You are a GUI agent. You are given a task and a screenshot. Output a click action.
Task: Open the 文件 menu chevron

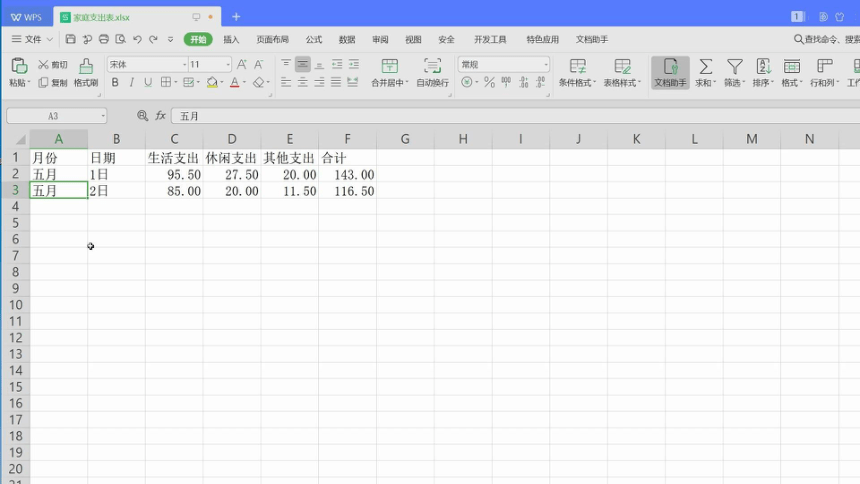tap(49, 40)
